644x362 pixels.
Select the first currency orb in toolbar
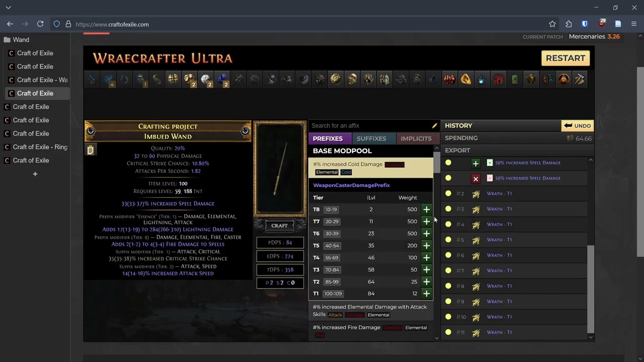pos(92,79)
